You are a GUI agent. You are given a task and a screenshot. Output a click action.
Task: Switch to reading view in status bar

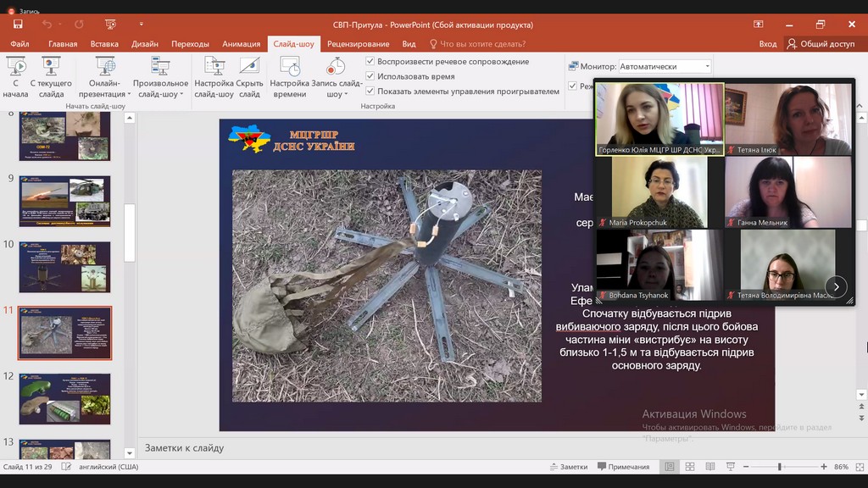tap(709, 467)
